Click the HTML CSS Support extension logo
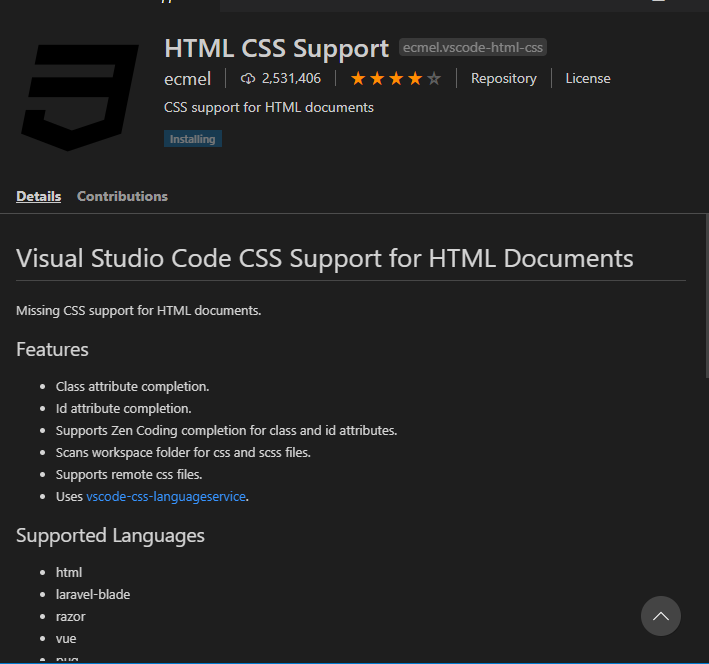Viewport: 709px width, 664px height. point(80,97)
